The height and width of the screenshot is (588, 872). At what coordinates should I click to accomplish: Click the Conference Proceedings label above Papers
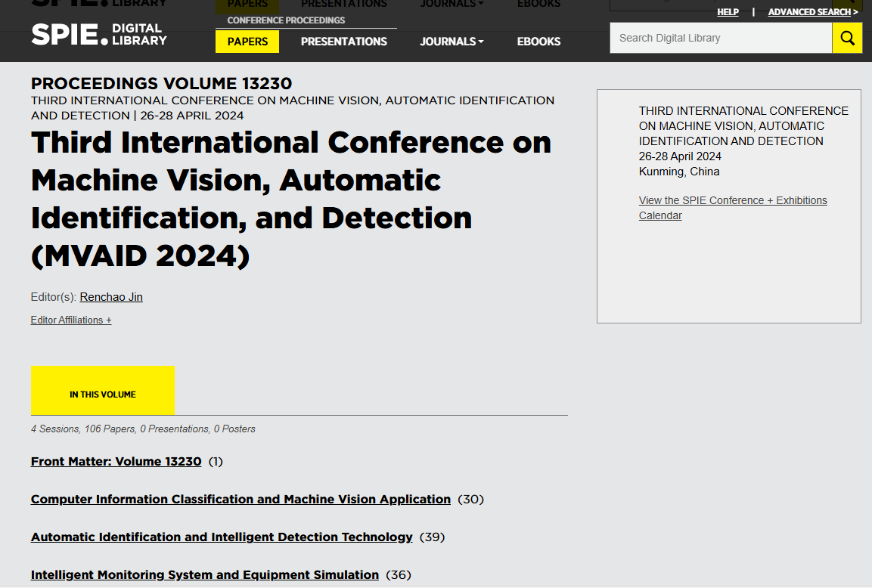pos(286,20)
